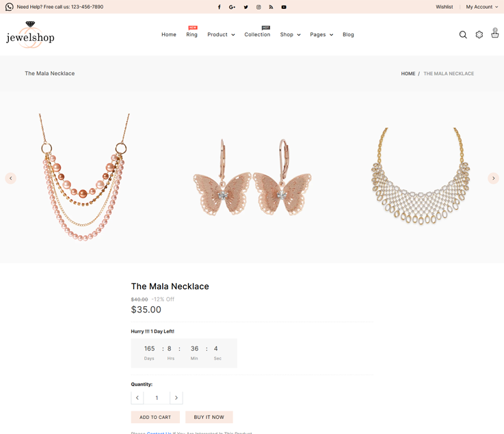Expand the My Account dropdown

[x=482, y=7]
